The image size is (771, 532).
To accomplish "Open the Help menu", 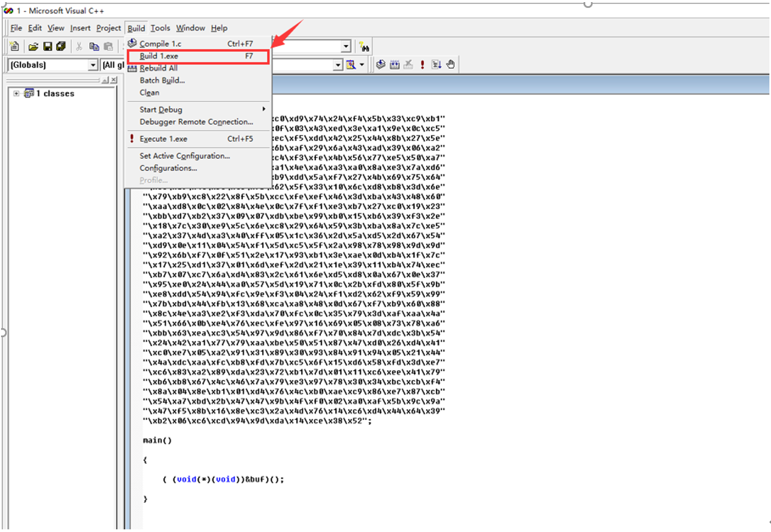I will click(x=219, y=28).
